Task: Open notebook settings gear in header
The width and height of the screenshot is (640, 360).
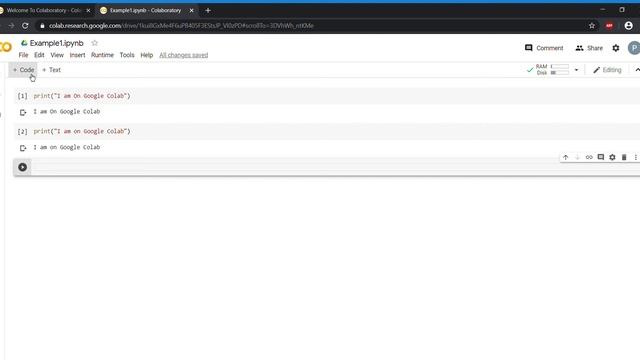Action: [x=616, y=48]
